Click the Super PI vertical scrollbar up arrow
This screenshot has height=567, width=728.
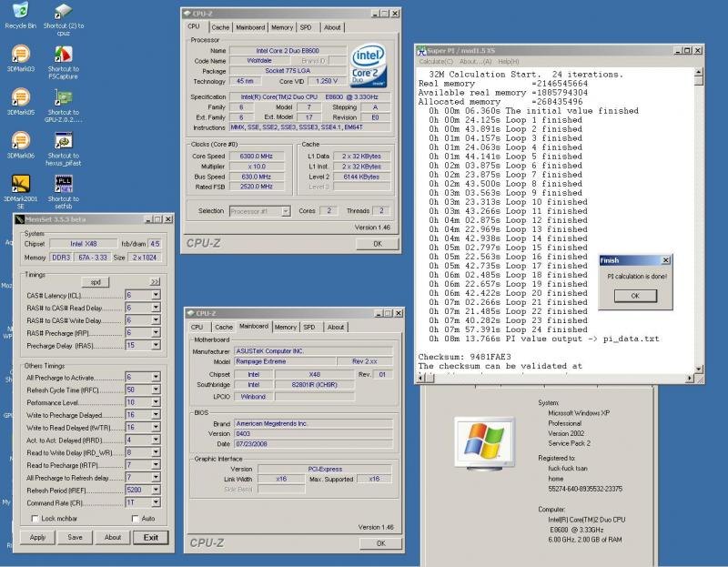pos(698,72)
